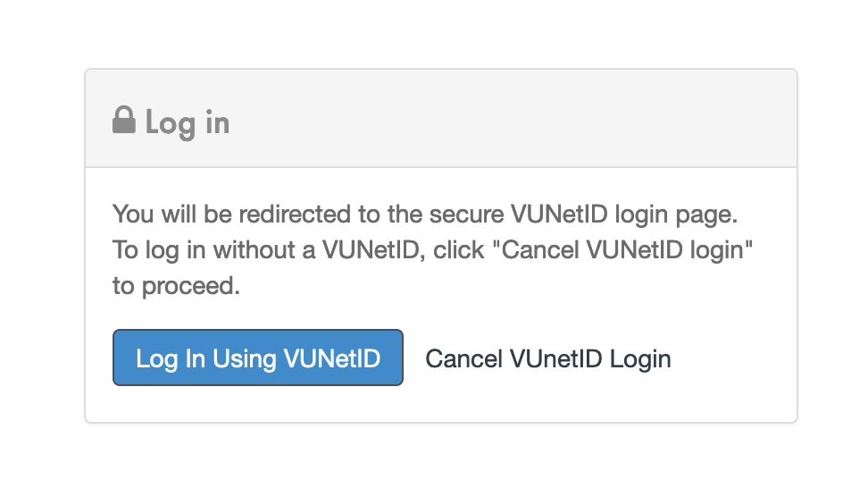Click the white space below the blue button
This screenshot has width=868, height=488.
click(x=257, y=403)
